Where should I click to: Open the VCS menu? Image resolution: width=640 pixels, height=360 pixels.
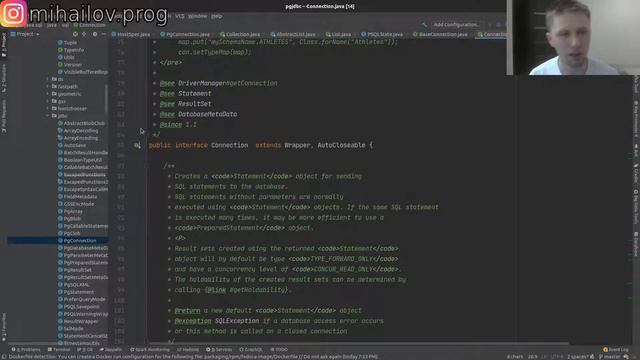[x=180, y=16]
